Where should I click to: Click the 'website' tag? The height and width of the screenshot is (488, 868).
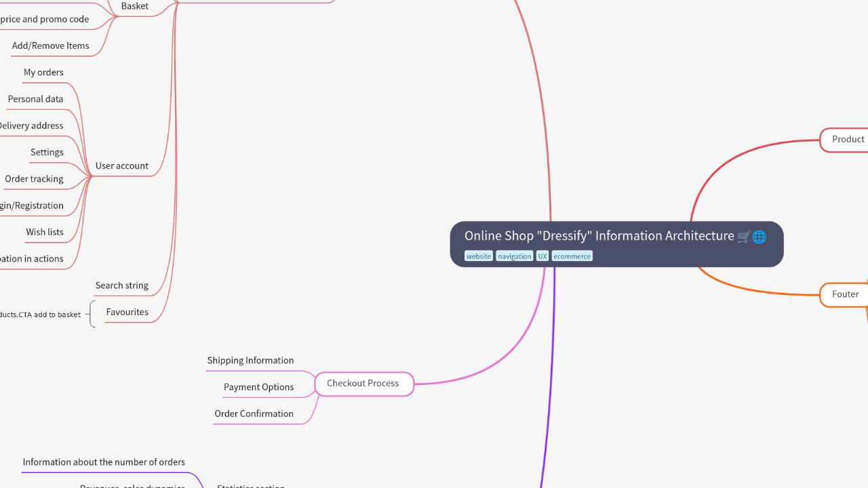[x=479, y=256]
